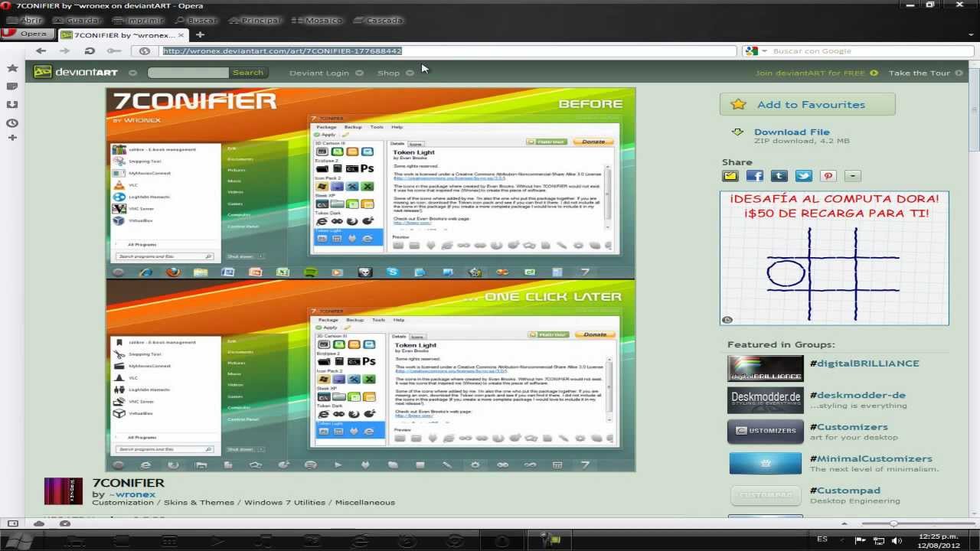Open a new tab with the plus button
Image resolution: width=980 pixels, height=551 pixels.
point(200,34)
